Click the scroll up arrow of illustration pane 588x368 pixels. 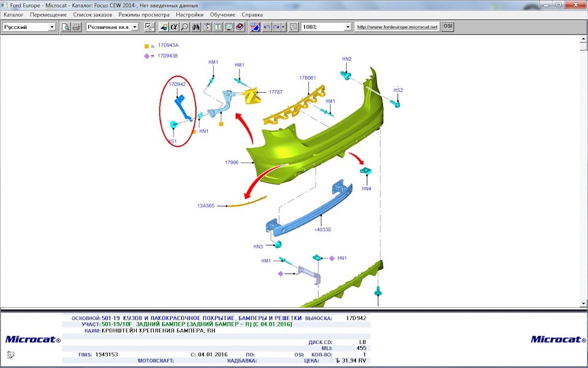pyautogui.click(x=584, y=39)
